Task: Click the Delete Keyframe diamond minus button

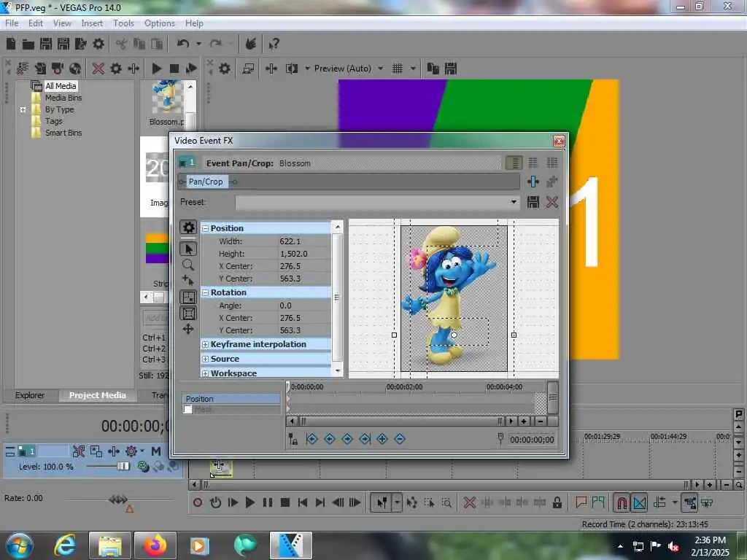Action: point(400,439)
